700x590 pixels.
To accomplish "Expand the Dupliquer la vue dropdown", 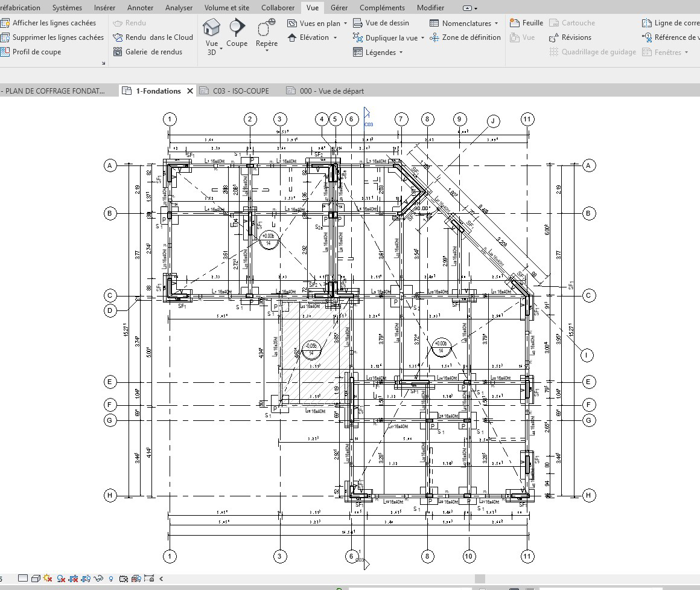I will point(423,38).
